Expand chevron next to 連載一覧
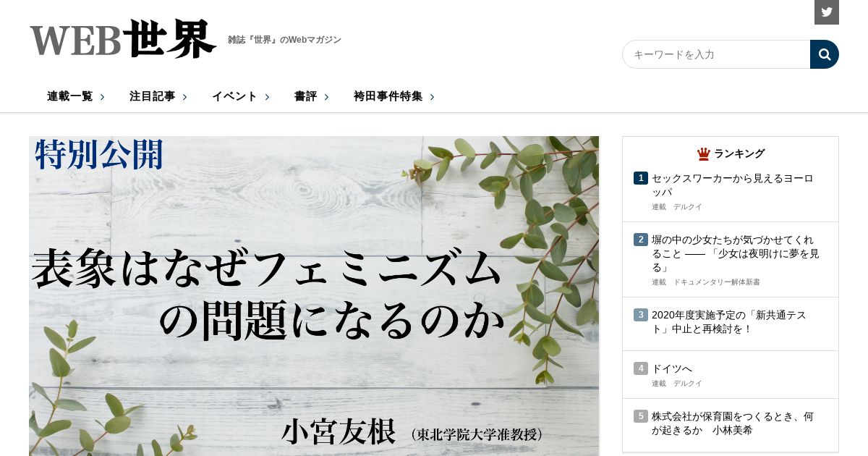 tap(102, 96)
